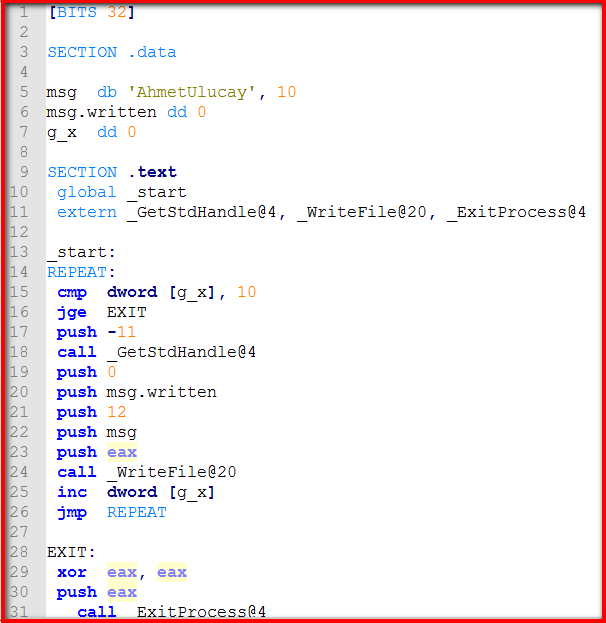This screenshot has height=623, width=606.
Task: Click line number 12 in the gutter
Action: (19, 232)
